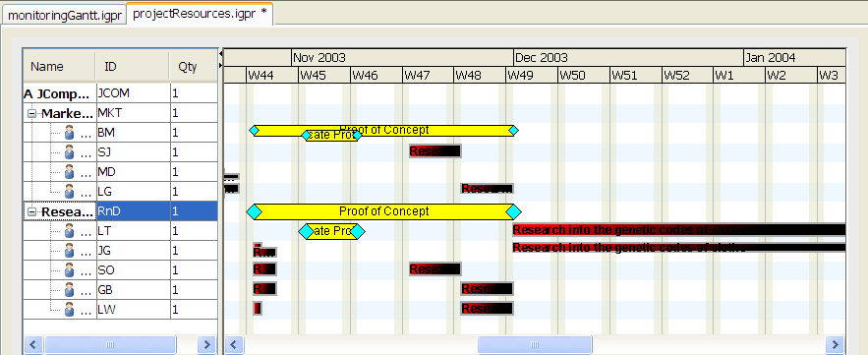Click the person icon in the LW row

(69, 310)
